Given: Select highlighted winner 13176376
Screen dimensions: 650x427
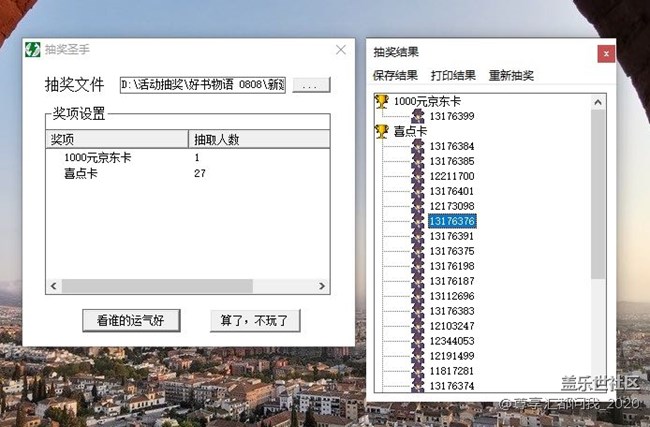Looking at the screenshot, I should click(x=452, y=221).
